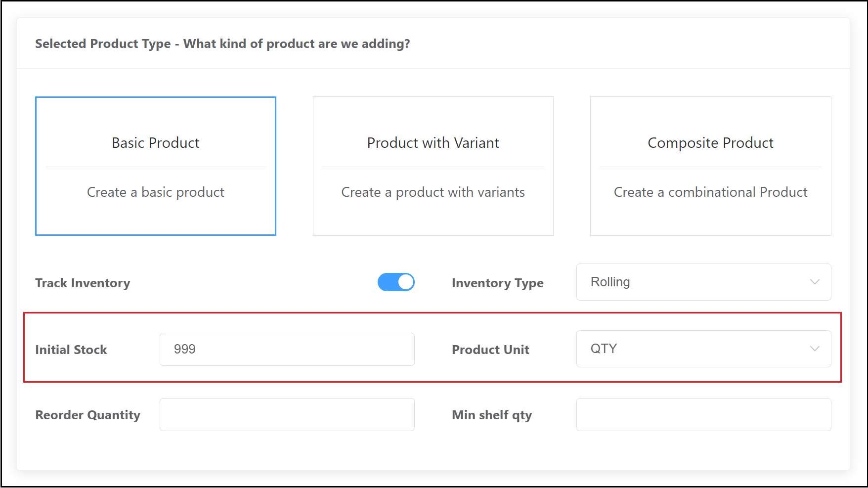Click the 'Create a basic product' description text

click(x=155, y=192)
